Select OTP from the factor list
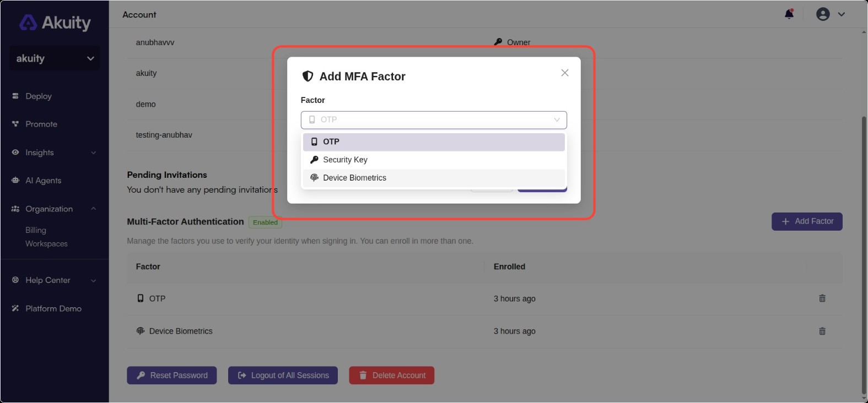Image resolution: width=868 pixels, height=403 pixels. (434, 142)
